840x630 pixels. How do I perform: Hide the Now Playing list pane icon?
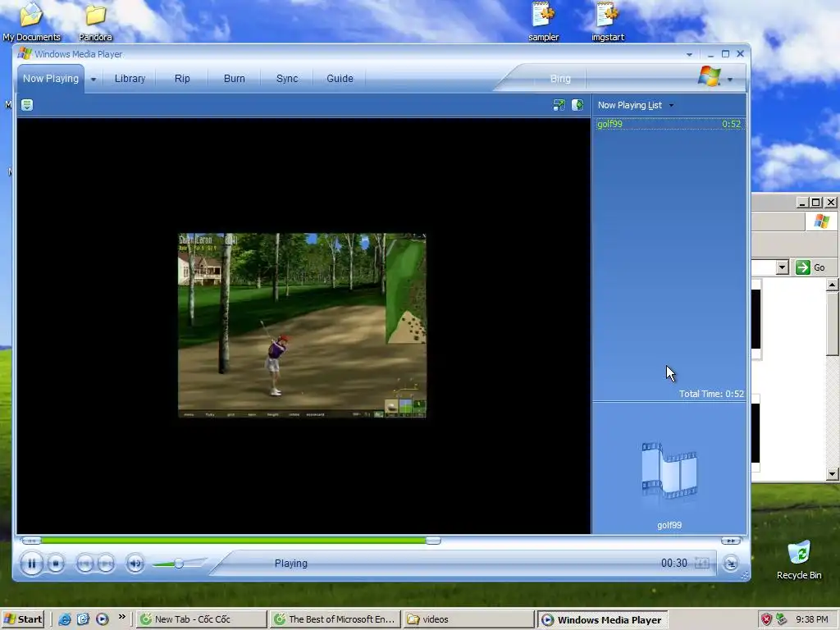(577, 105)
